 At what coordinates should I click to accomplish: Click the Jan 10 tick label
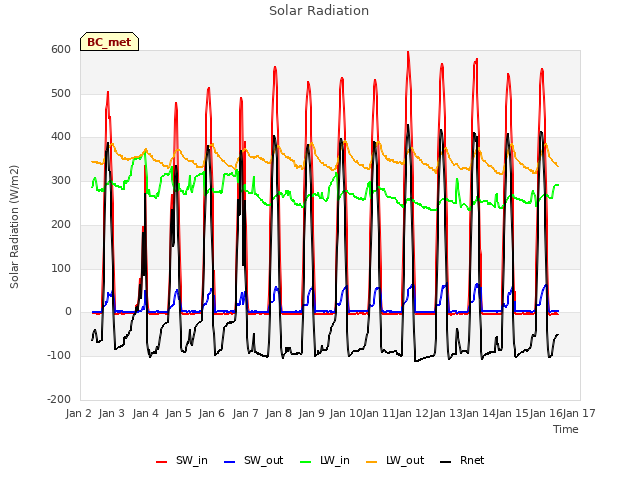(345, 413)
